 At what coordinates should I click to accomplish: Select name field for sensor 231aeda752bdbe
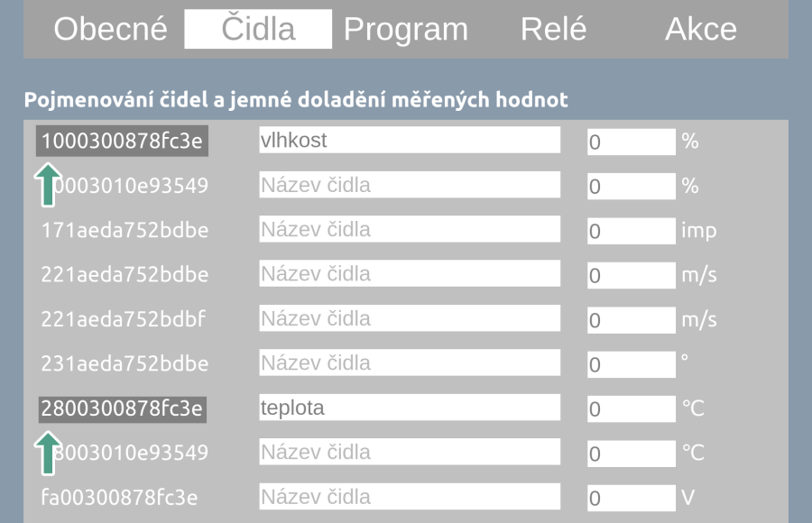pos(410,362)
